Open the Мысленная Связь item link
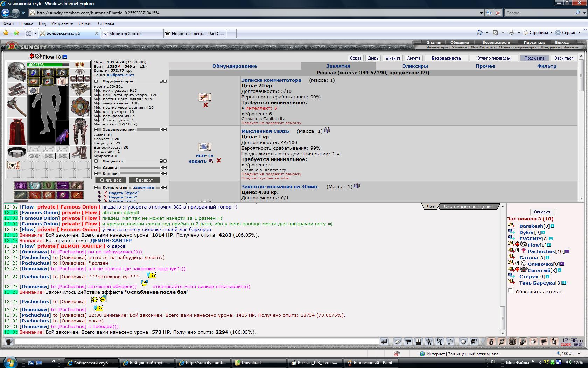 click(265, 131)
